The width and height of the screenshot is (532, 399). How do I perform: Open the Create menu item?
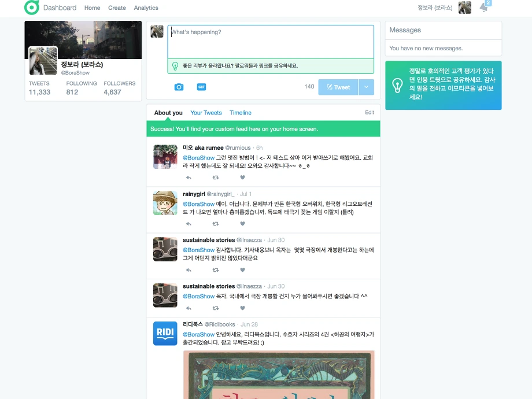pos(117,8)
